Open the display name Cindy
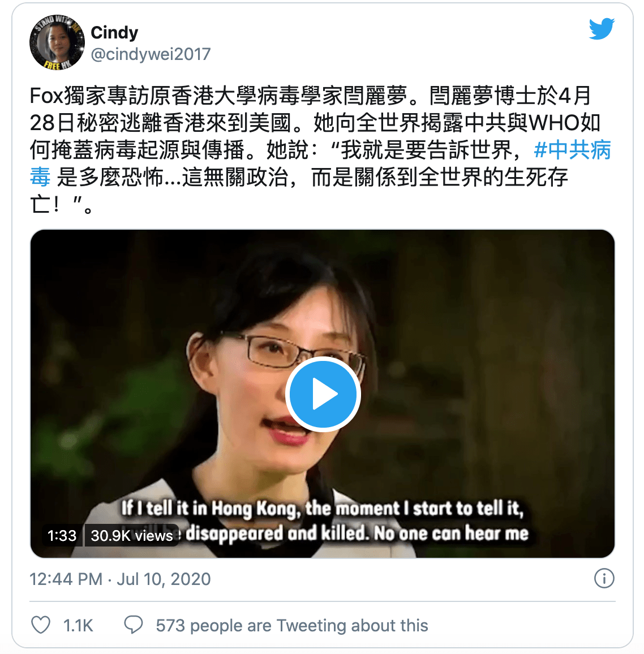The image size is (644, 654). tap(114, 32)
